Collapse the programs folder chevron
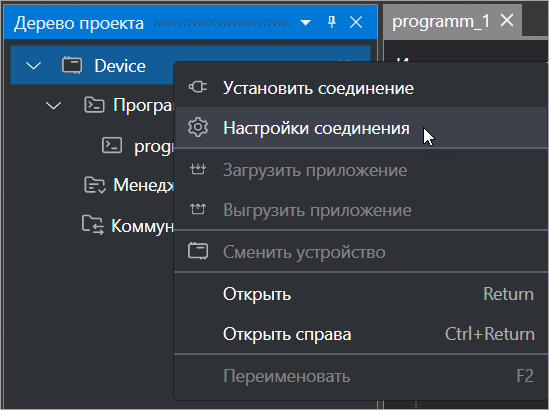Image resolution: width=549 pixels, height=410 pixels. click(x=54, y=105)
